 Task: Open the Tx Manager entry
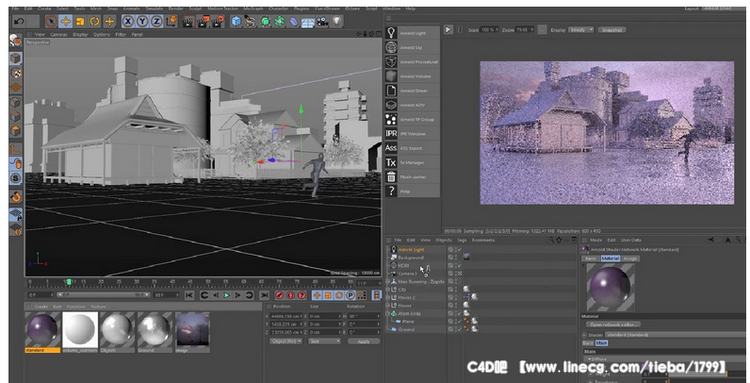click(412, 163)
